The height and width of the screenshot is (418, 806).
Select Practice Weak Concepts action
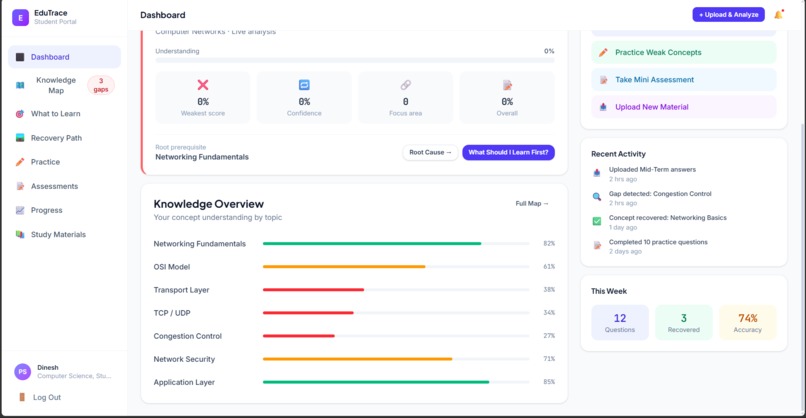pyautogui.click(x=684, y=52)
